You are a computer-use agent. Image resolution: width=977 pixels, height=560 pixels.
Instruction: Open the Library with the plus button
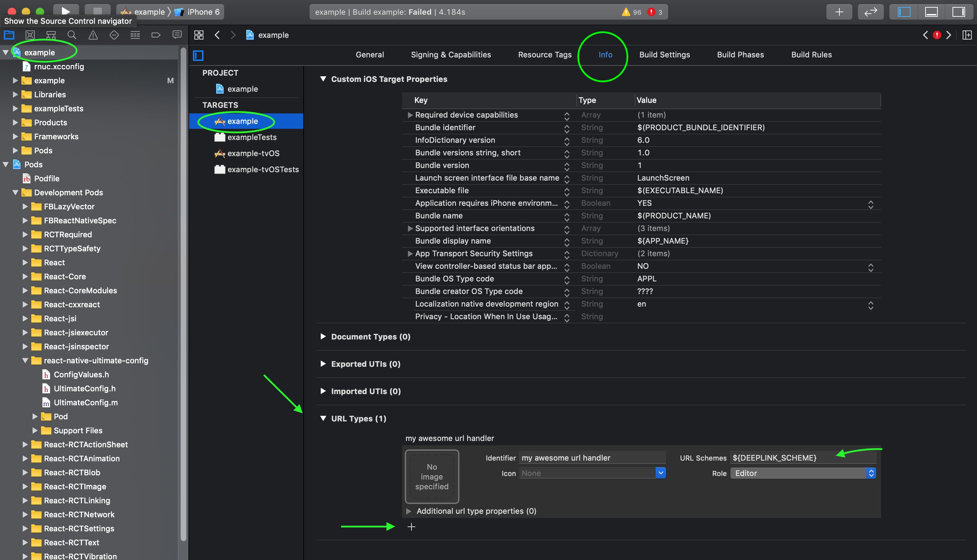point(839,12)
